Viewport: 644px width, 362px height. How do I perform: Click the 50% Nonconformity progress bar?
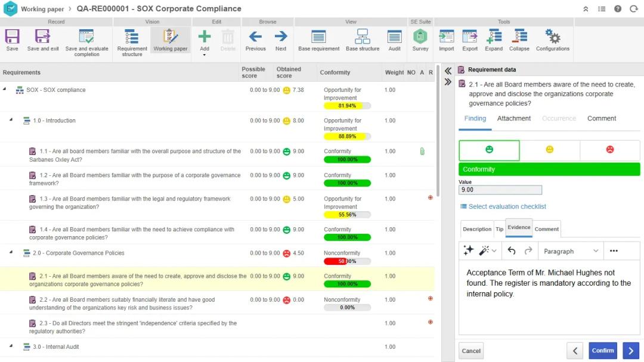point(347,261)
